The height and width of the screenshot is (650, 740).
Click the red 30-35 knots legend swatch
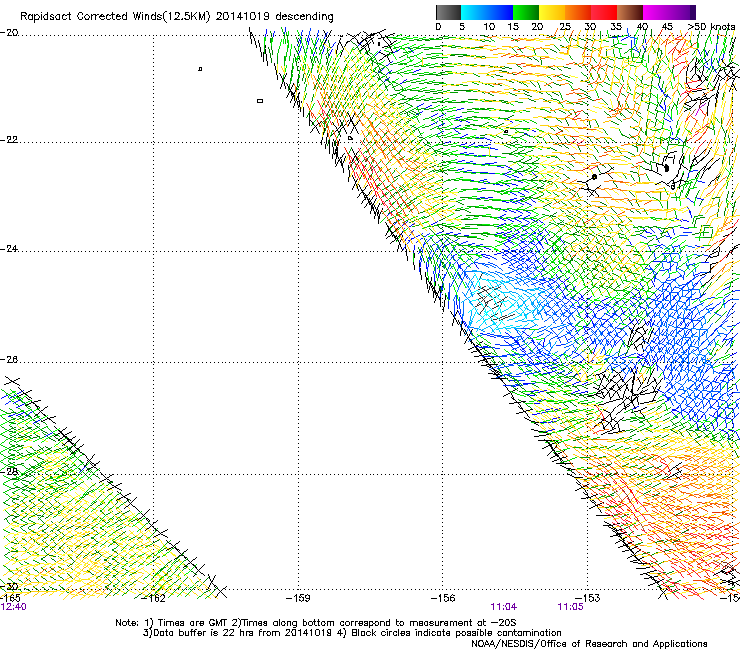tap(604, 12)
